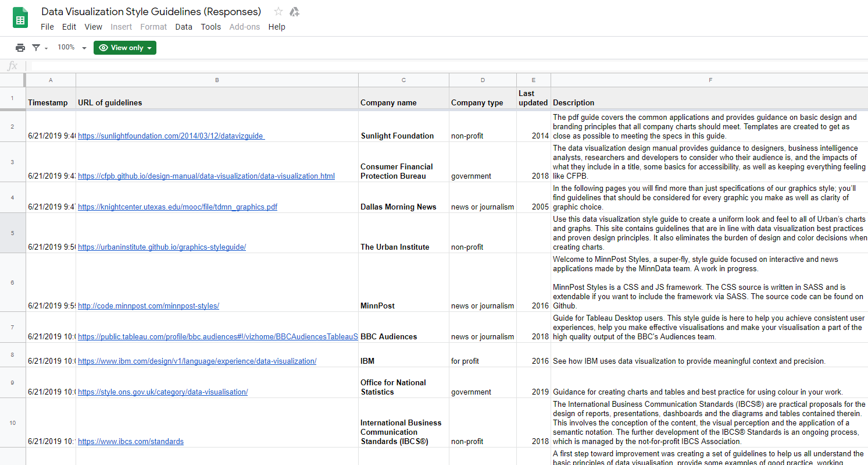Open the Tools menu

[x=210, y=26]
